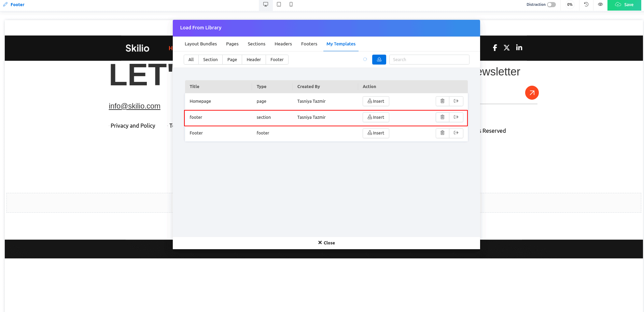644x312 pixels.
Task: Click the 0% progress indicator
Action: (570, 4)
